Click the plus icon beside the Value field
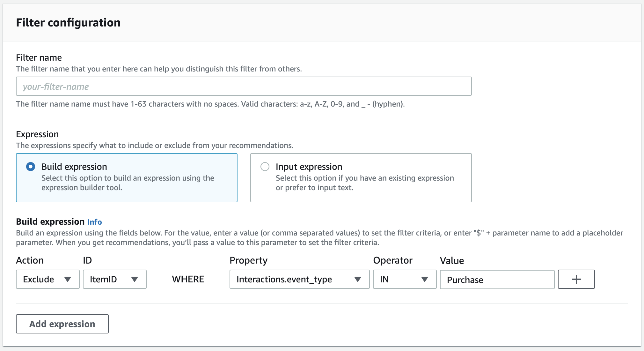644x351 pixels. coord(576,279)
